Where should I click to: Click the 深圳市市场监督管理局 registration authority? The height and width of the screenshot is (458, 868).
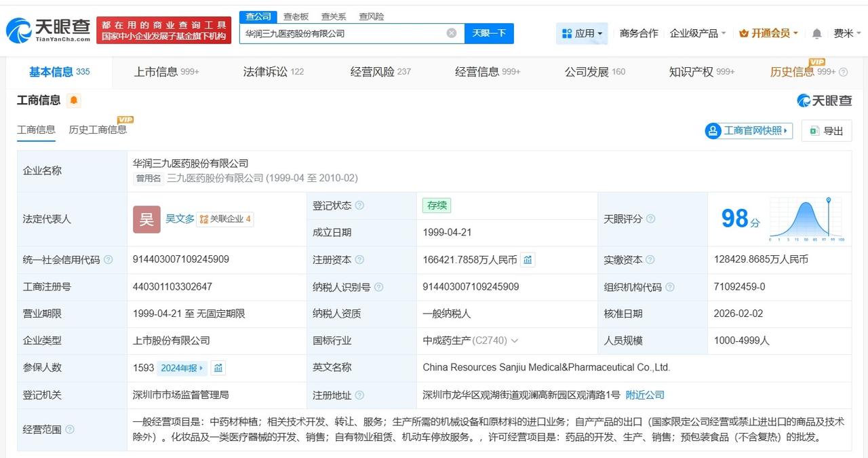coord(181,394)
